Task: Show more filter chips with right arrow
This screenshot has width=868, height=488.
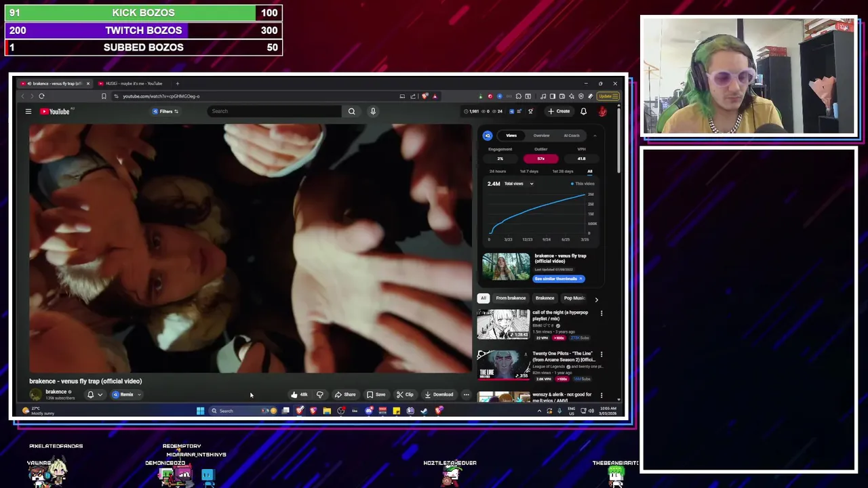Action: 596,299
